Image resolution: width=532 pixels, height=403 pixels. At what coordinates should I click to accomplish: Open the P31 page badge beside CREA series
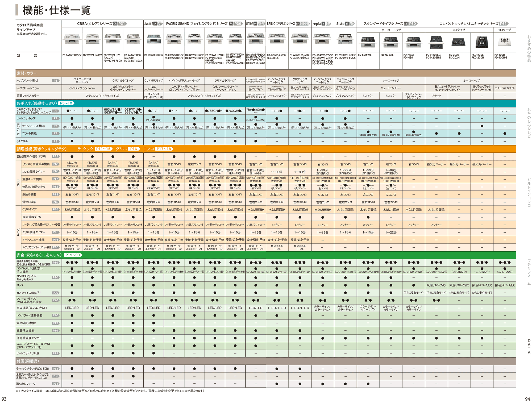pyautogui.click(x=122, y=24)
